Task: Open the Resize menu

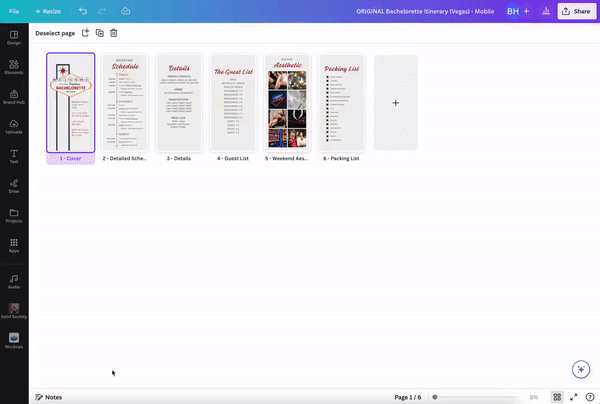Action: [48, 11]
